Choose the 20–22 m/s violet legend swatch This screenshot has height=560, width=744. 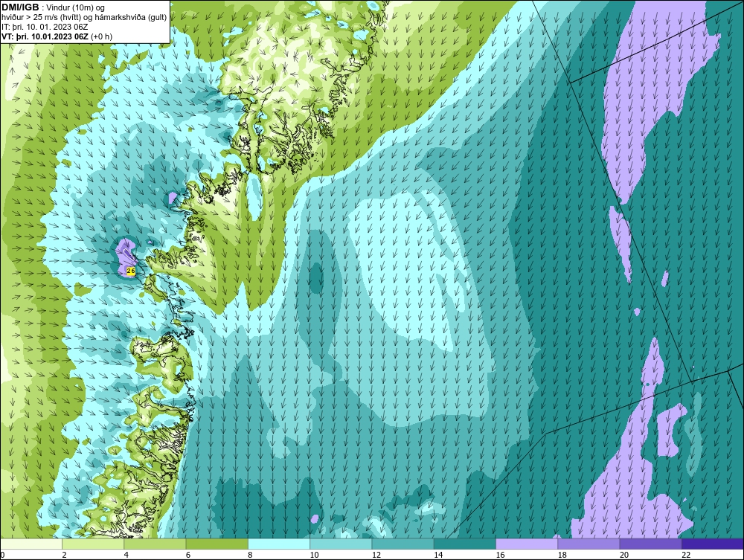pos(651,544)
